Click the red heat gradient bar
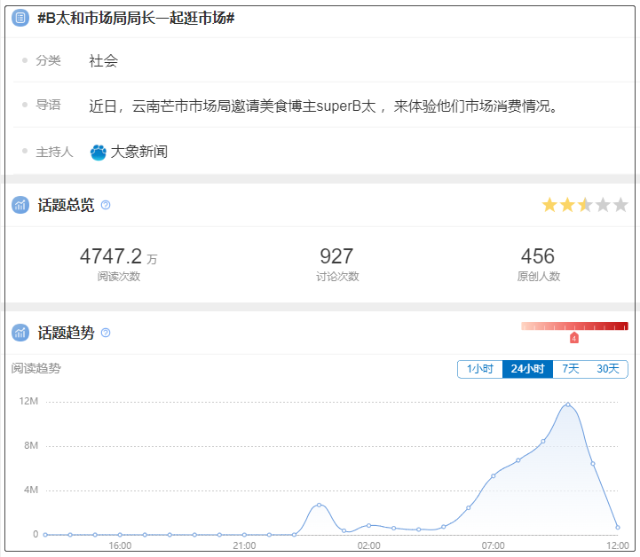 click(574, 326)
